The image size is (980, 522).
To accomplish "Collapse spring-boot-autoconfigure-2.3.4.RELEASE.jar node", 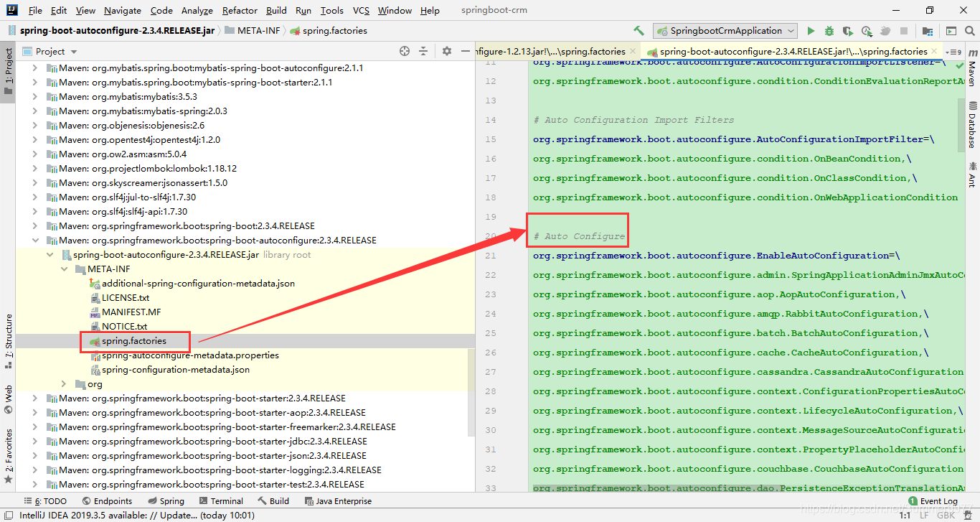I will tap(50, 255).
